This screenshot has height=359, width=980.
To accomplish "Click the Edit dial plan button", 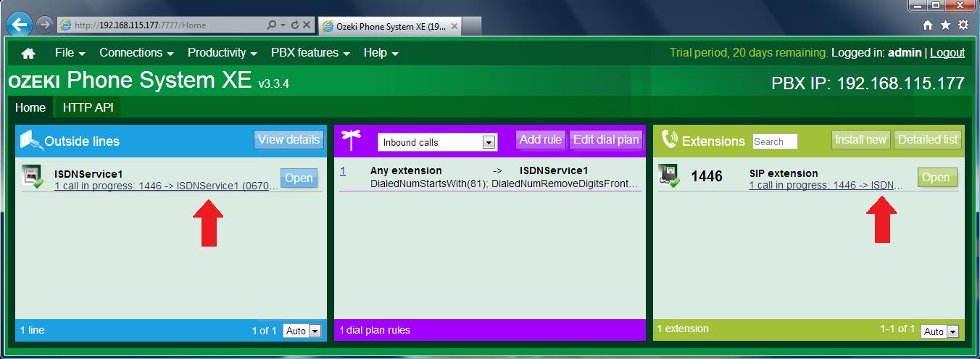I will 606,140.
